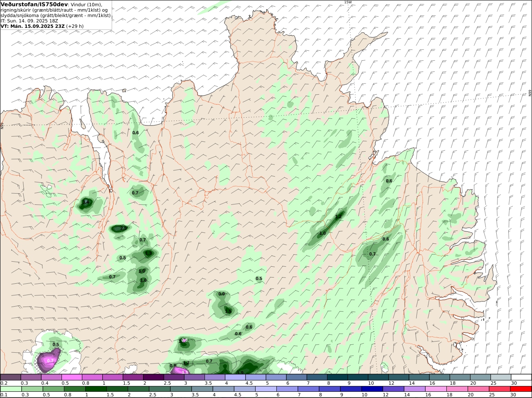
Task: Click the 15W longitude label
Action: click(x=348, y=2)
